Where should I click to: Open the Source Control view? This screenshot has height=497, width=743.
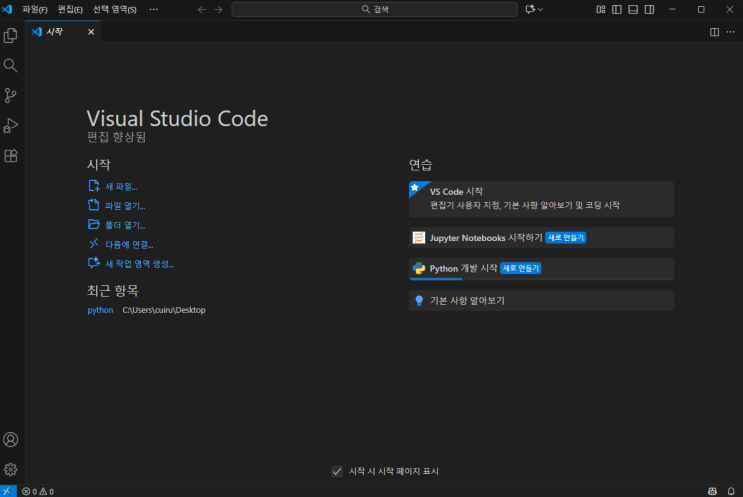pyautogui.click(x=11, y=96)
